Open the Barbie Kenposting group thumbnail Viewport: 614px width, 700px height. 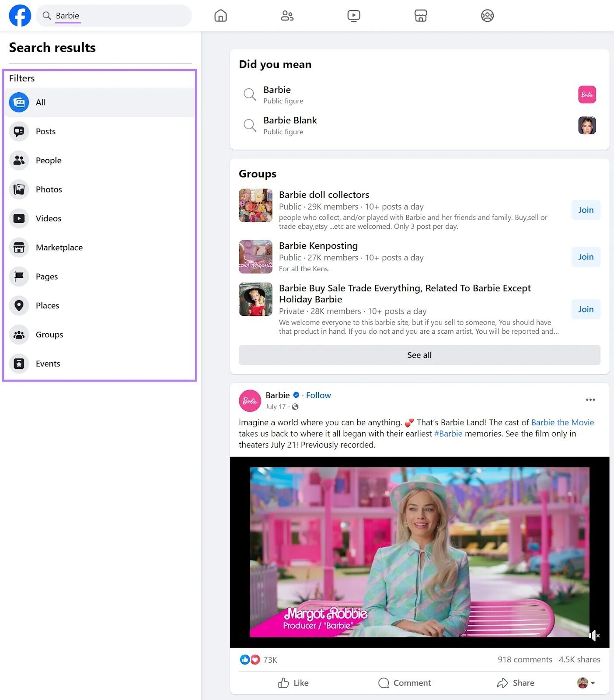[x=255, y=257]
